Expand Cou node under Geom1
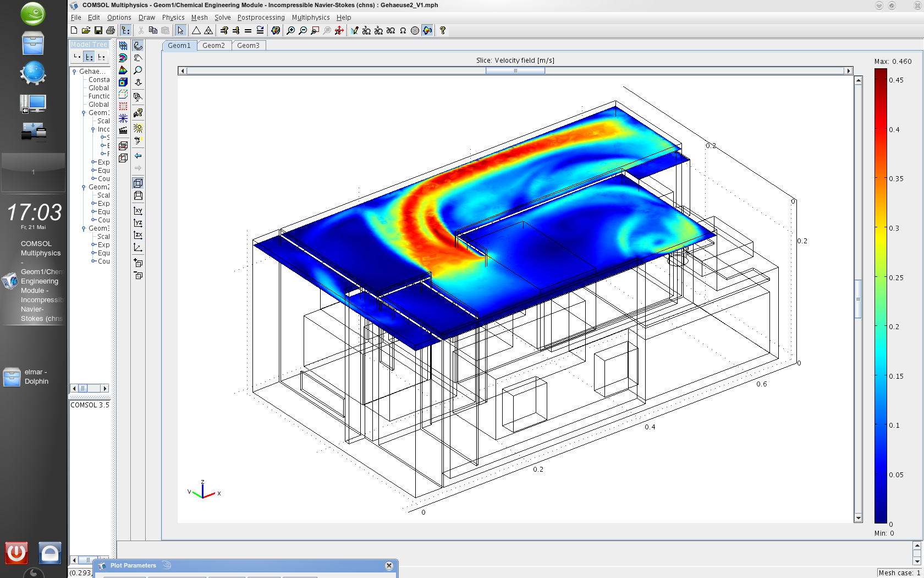Screen dimensions: 924x578 (94, 179)
